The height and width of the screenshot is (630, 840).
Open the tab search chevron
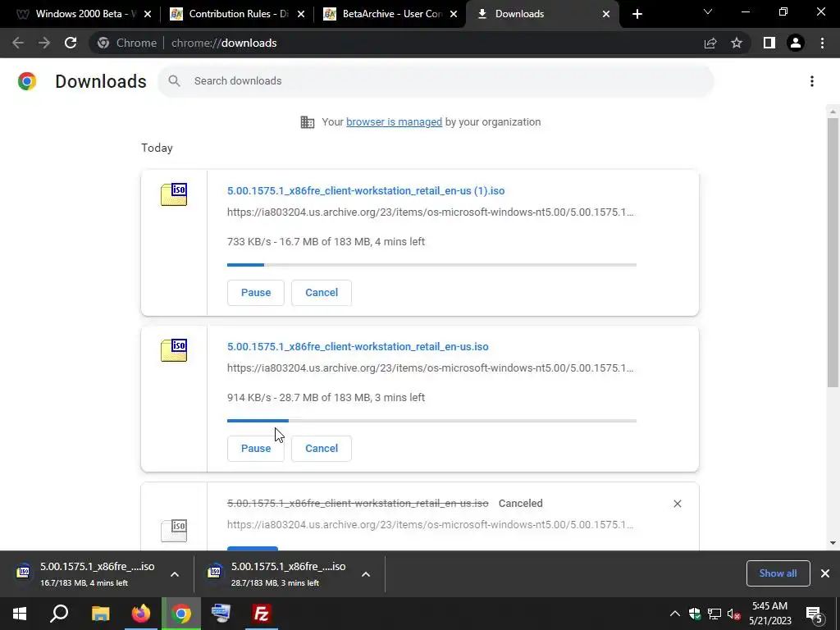click(708, 11)
